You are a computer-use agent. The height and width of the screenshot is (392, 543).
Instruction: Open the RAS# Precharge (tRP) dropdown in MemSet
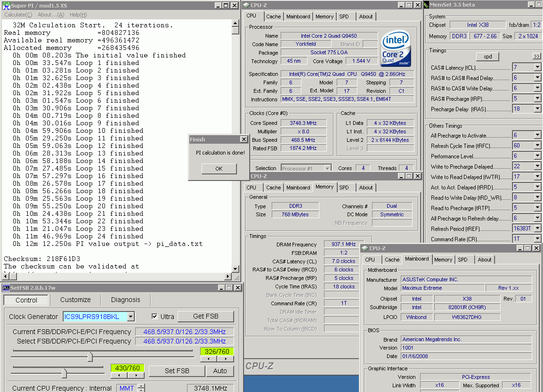pos(537,98)
